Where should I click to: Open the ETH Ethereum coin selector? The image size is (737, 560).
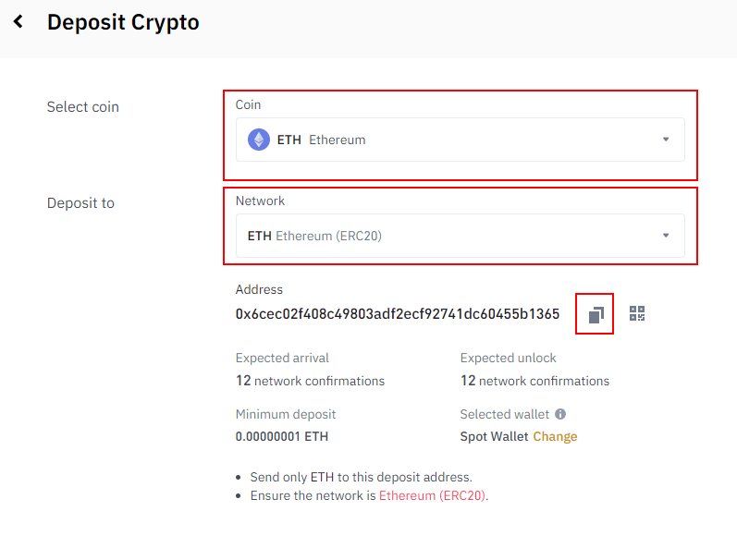461,140
